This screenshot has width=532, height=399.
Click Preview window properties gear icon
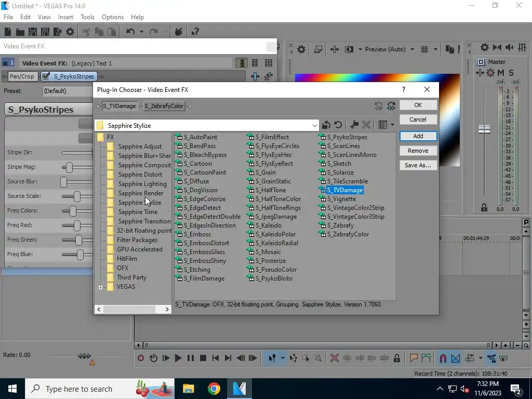(301, 49)
